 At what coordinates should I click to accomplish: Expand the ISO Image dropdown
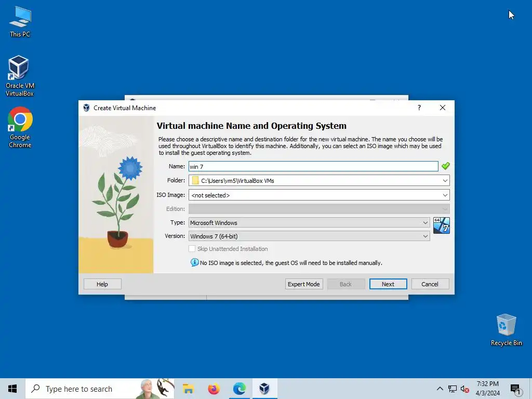click(445, 195)
